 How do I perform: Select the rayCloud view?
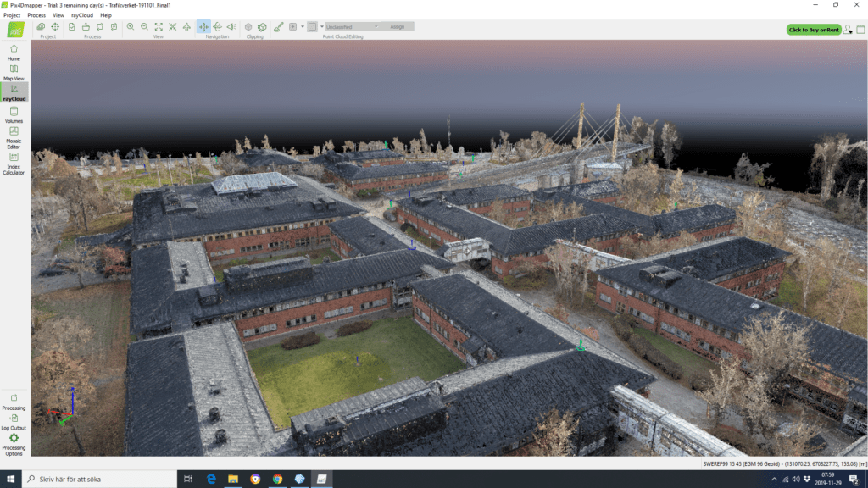14,92
